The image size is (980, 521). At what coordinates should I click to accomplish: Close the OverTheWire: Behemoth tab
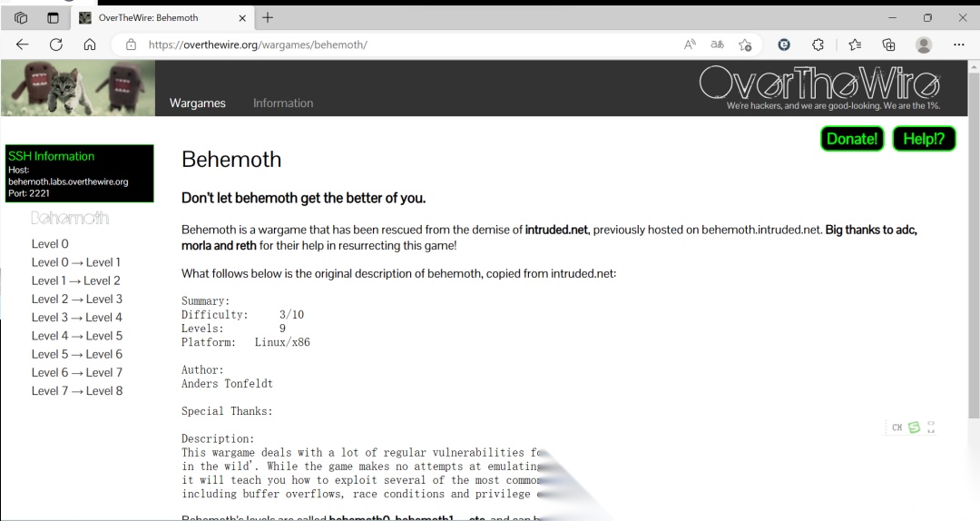click(x=242, y=18)
